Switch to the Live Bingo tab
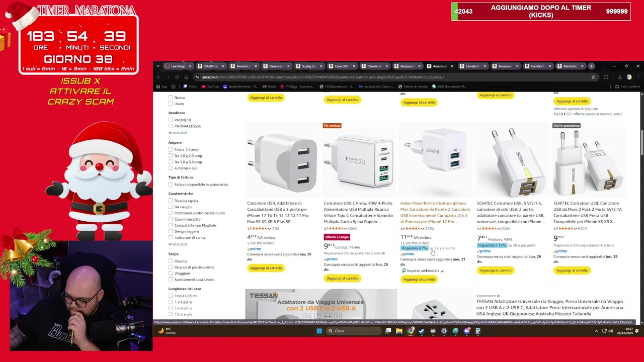Image resolution: width=644 pixels, height=362 pixels. tap(178, 66)
